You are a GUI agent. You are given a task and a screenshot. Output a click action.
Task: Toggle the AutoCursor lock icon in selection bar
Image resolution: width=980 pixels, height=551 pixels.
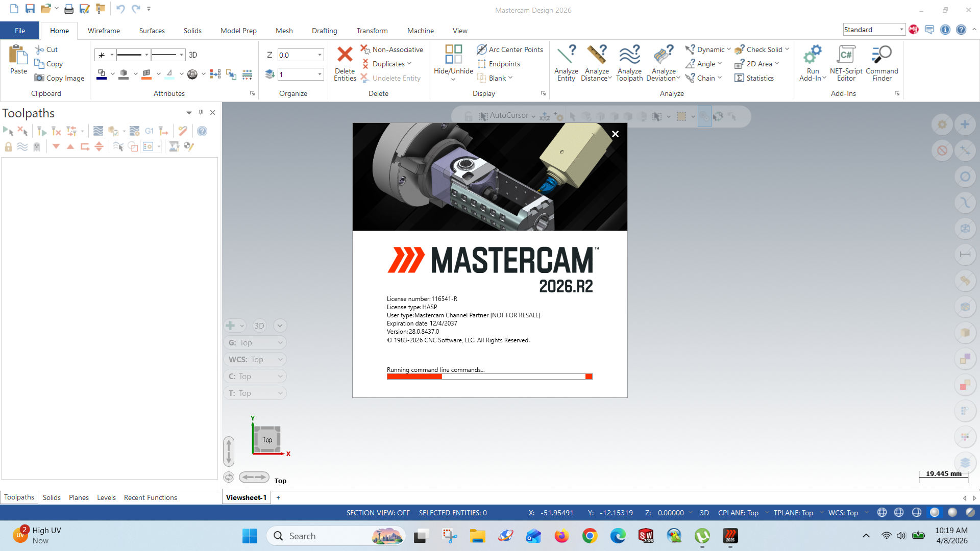[468, 116]
